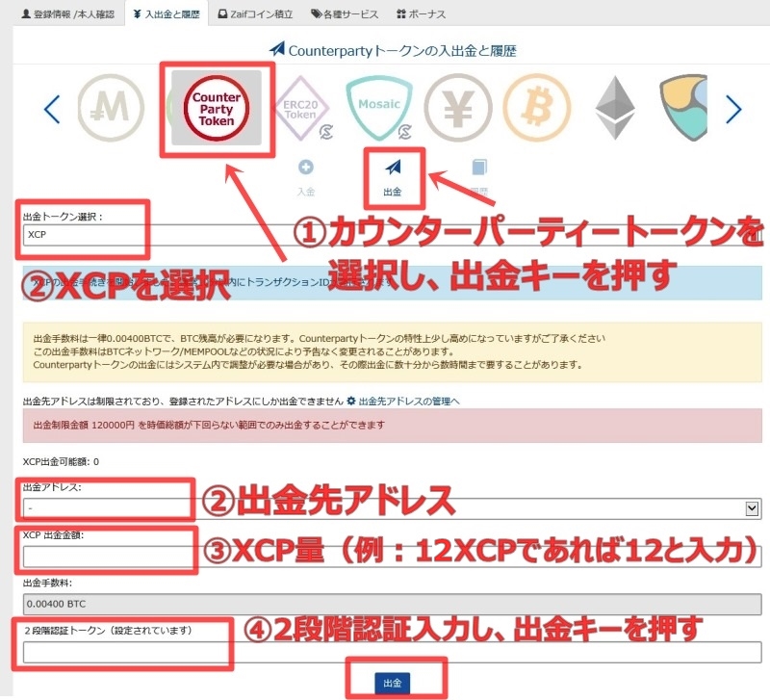The height and width of the screenshot is (700, 770).
Task: Open the 出金アドレス dropdown arrow
Action: click(752, 508)
